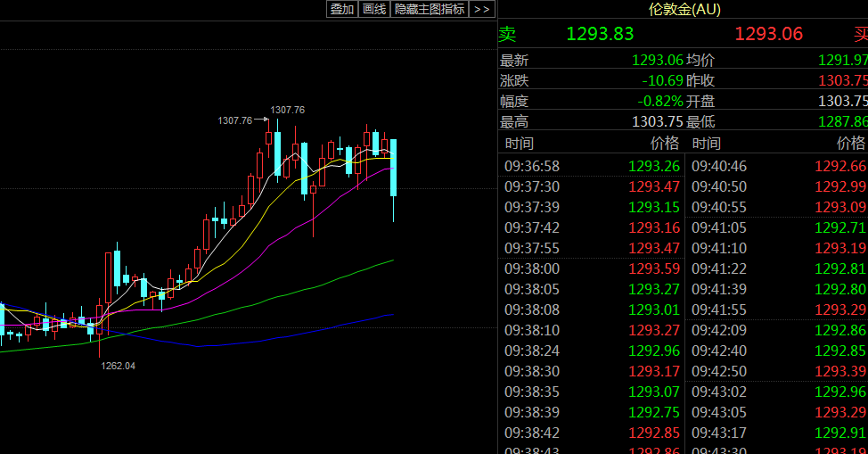Expand more toolbar options via >> button
The width and height of the screenshot is (868, 454).
coord(481,9)
